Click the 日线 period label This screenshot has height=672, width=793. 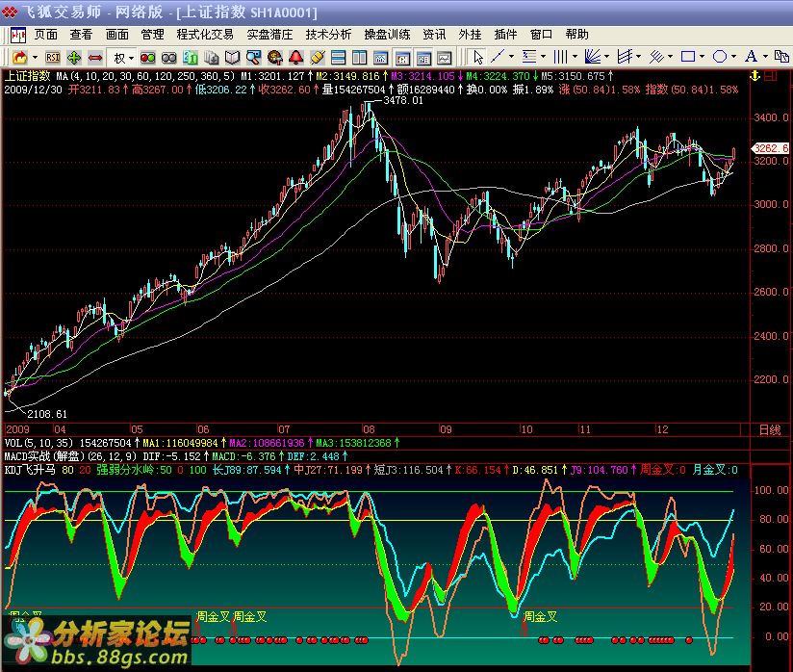[x=769, y=429]
